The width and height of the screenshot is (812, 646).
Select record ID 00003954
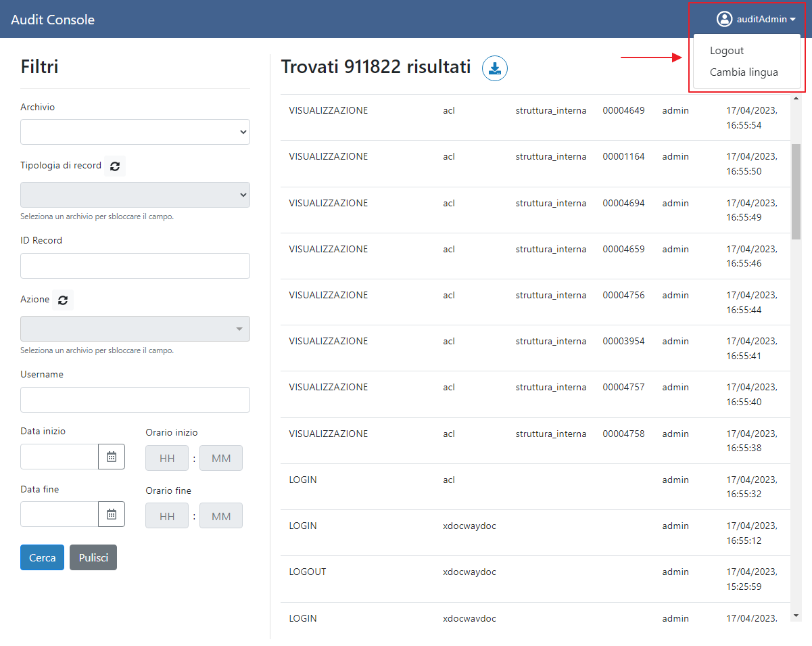pos(623,341)
